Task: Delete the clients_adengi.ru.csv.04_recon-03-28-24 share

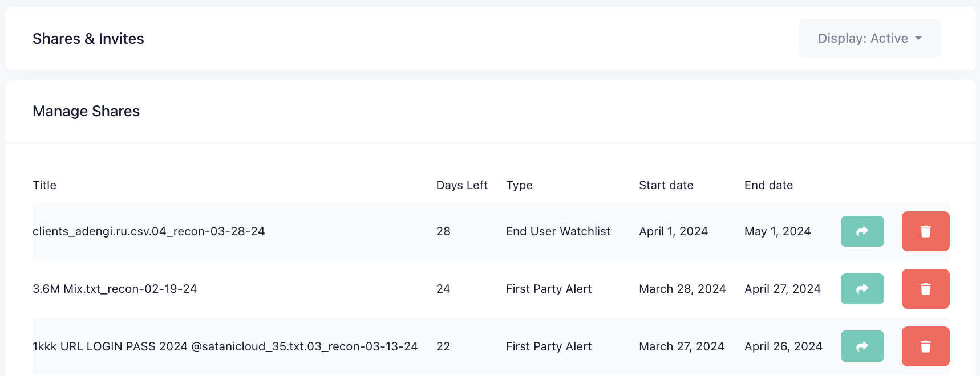Action: [x=925, y=231]
